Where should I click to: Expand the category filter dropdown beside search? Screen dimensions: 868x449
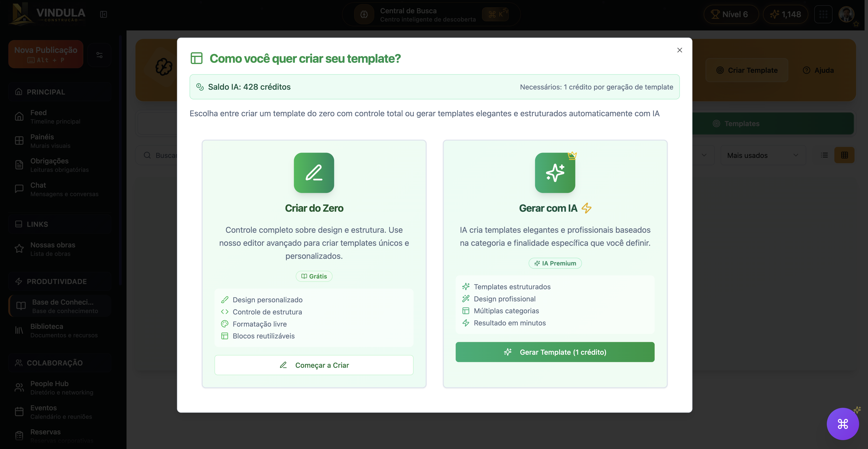coord(704,155)
